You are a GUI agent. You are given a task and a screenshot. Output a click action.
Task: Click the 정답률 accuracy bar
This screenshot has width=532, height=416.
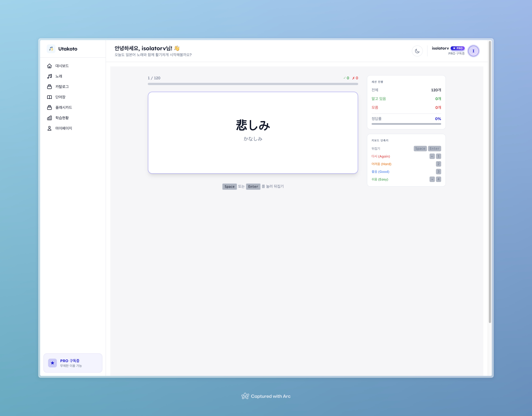pos(406,124)
